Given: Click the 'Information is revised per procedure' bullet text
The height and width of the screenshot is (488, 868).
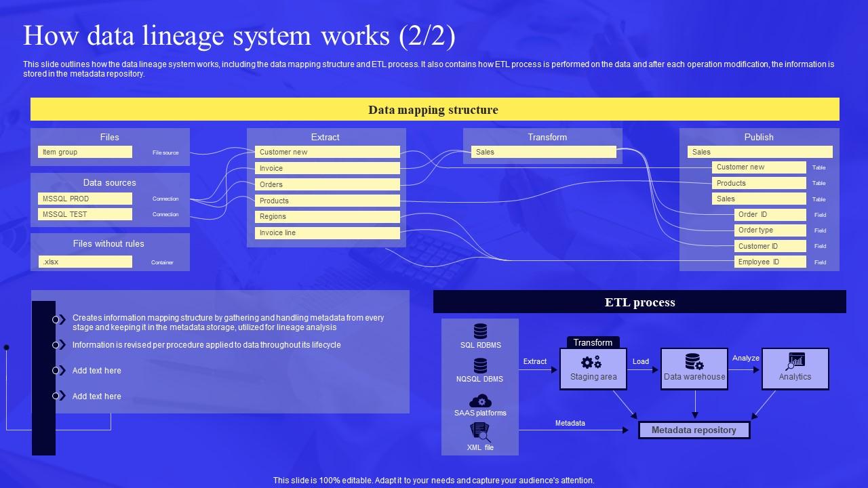Looking at the screenshot, I should tap(207, 345).
